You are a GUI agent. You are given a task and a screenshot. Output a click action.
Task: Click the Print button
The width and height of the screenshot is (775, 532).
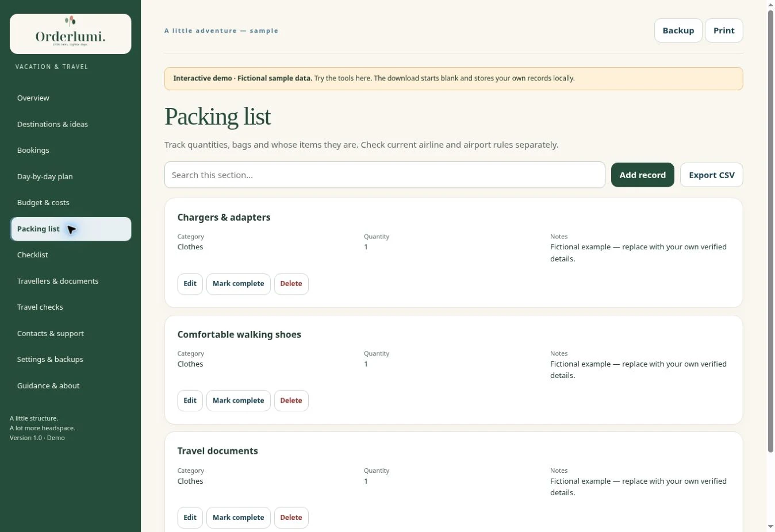pyautogui.click(x=724, y=30)
